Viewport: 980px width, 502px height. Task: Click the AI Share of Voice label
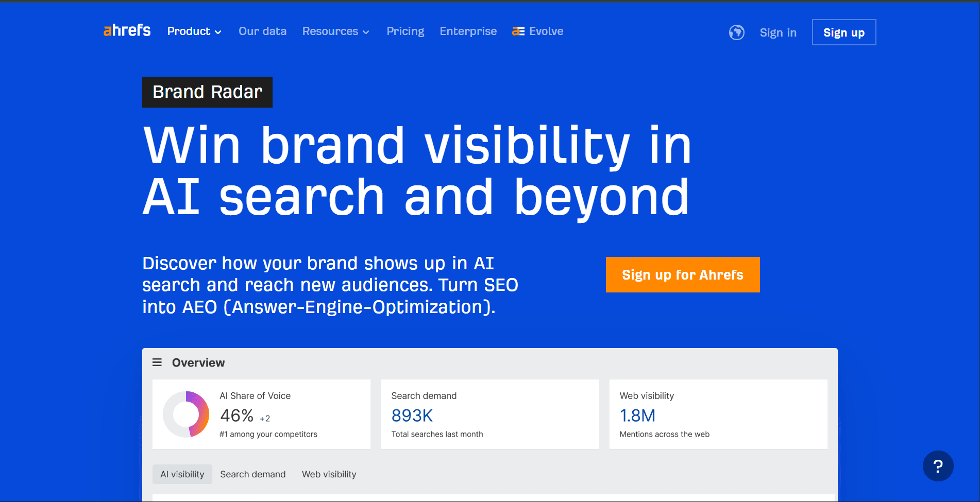tap(255, 396)
